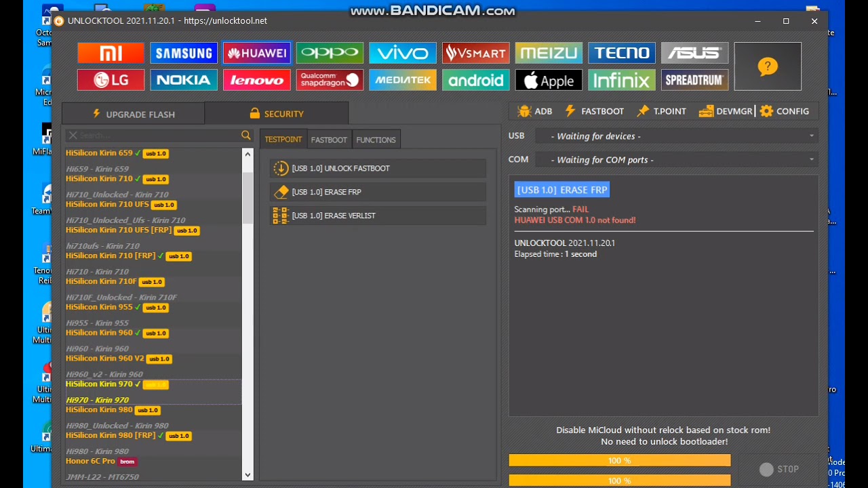Open T.POINT testpoint viewer
Screen dimensions: 868x488
pyautogui.click(x=662, y=111)
